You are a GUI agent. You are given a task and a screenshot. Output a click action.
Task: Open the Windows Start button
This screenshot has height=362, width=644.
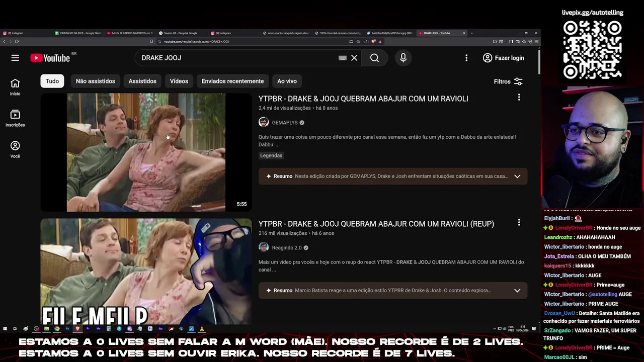pos(5,329)
